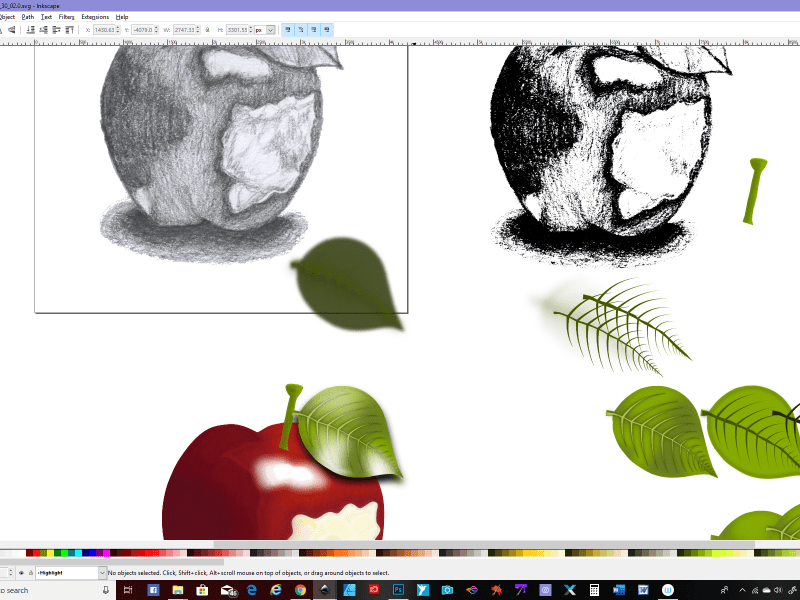
Task: Open the Extensions menu
Action: pyautogui.click(x=95, y=17)
